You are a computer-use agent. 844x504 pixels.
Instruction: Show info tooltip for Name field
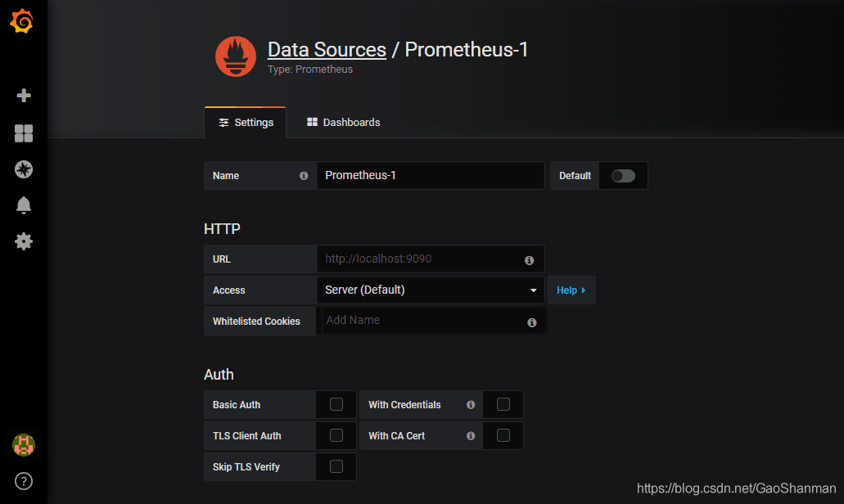click(x=304, y=176)
